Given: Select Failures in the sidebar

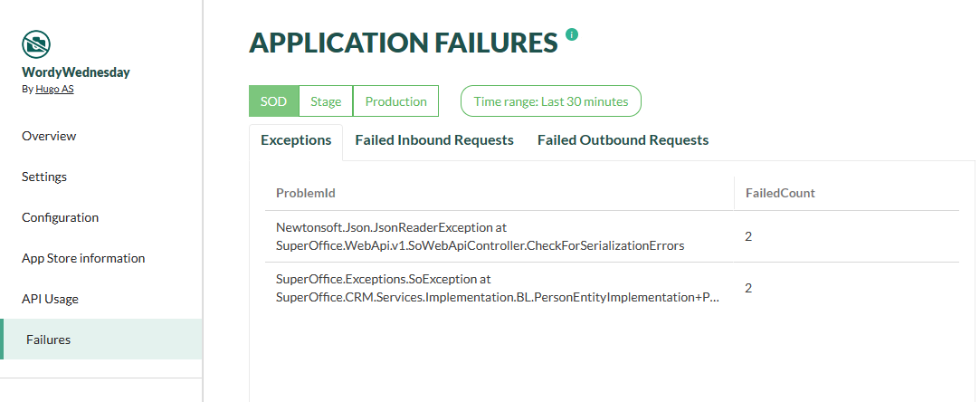Looking at the screenshot, I should point(100,339).
